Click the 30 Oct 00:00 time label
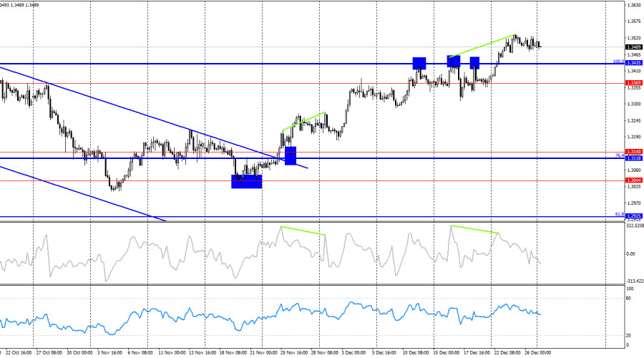Screen dimensions: 644x358 (79, 353)
